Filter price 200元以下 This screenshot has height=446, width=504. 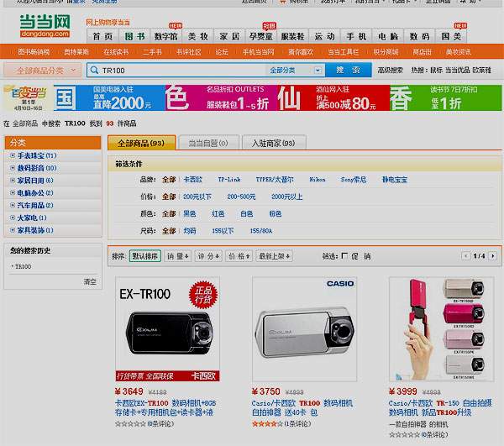coord(197,197)
